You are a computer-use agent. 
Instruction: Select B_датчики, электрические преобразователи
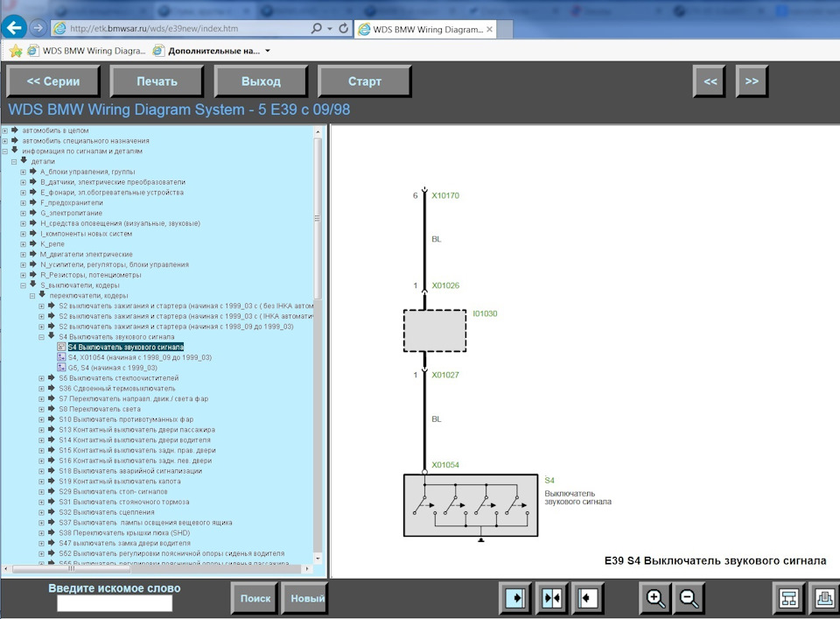tap(113, 182)
